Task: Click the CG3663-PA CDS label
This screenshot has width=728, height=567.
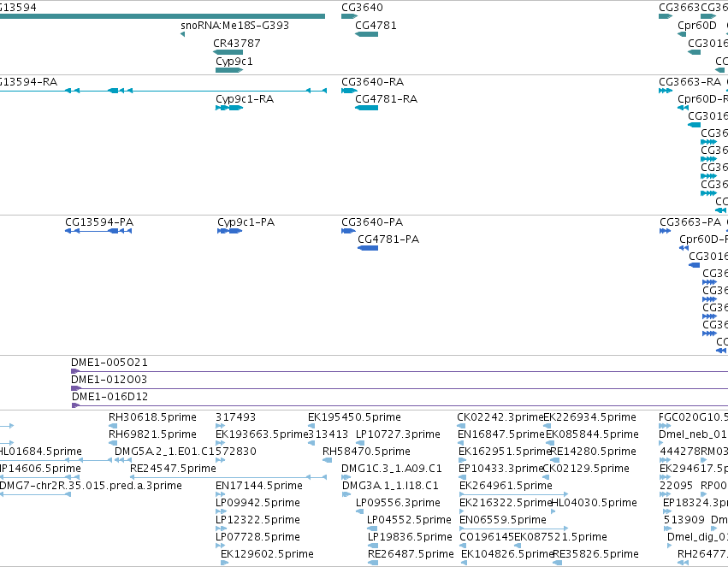Action: pos(690,222)
